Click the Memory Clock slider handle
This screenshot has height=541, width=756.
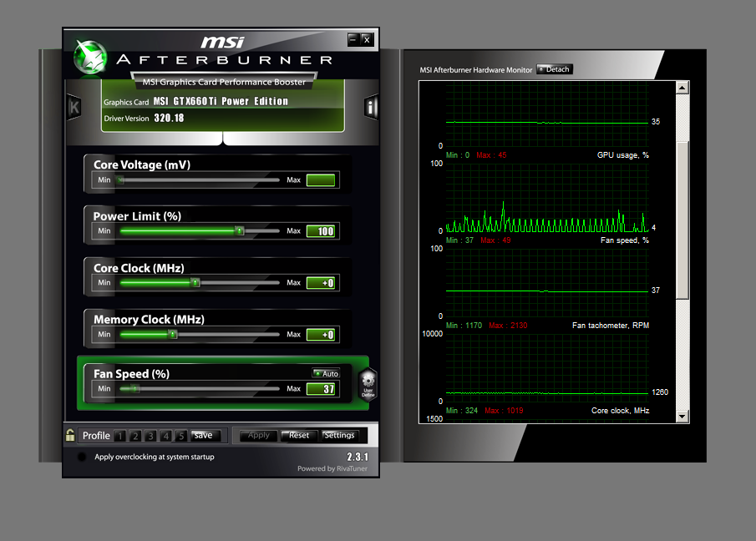click(x=173, y=334)
